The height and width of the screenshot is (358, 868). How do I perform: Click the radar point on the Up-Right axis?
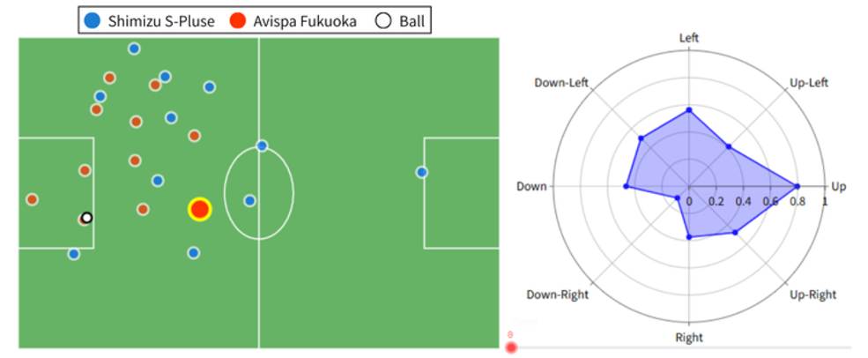click(735, 233)
